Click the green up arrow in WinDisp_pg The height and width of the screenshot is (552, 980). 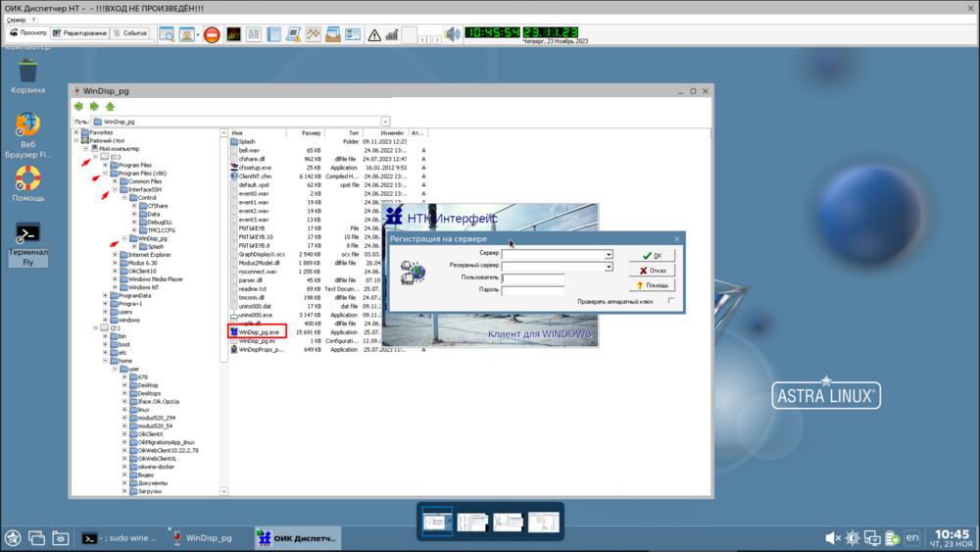pyautogui.click(x=110, y=106)
